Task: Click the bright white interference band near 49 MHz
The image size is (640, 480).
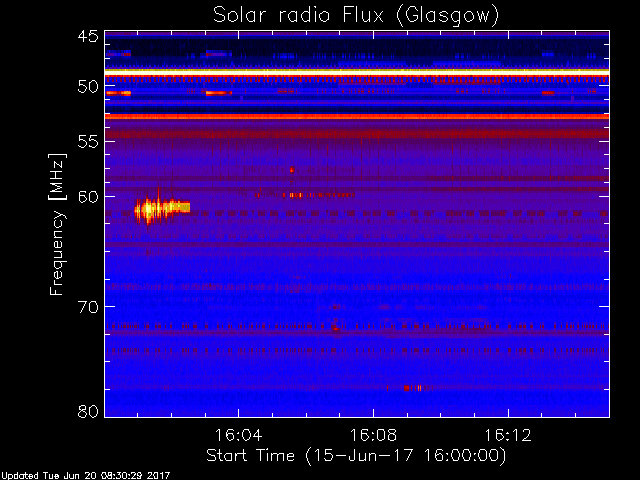Action: tap(357, 72)
